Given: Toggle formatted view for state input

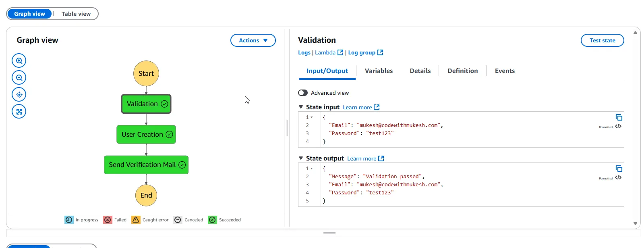Looking at the screenshot, I should point(618,127).
